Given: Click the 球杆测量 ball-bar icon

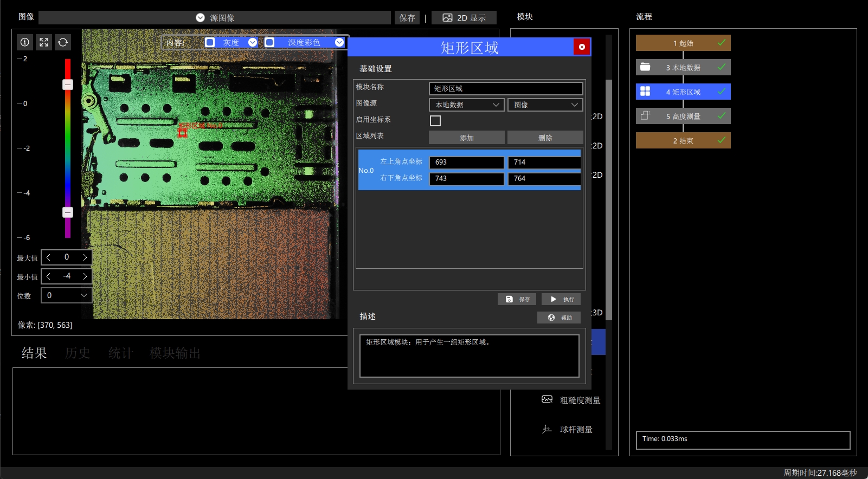Looking at the screenshot, I should (x=547, y=429).
